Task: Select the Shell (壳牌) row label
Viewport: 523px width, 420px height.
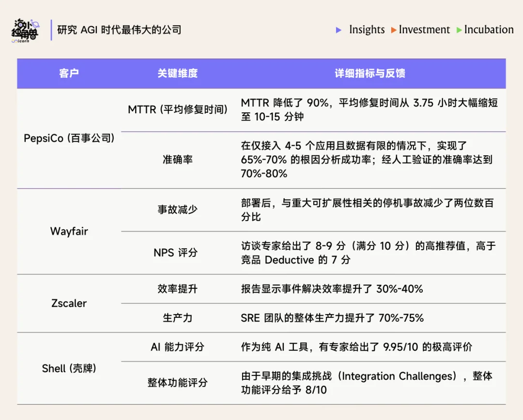Action: tap(68, 368)
